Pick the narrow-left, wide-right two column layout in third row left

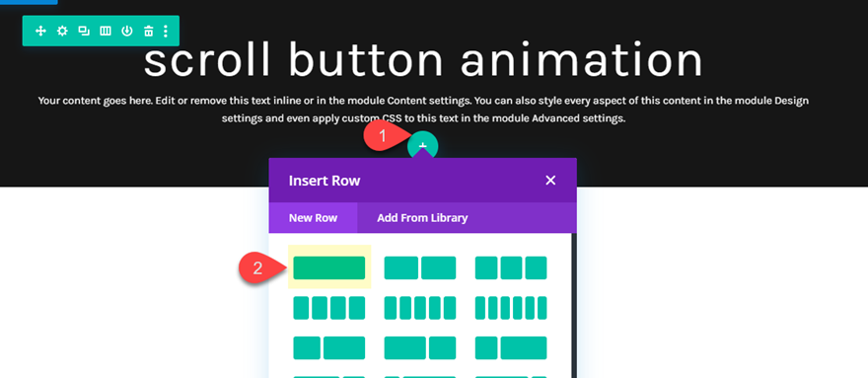[x=329, y=347]
